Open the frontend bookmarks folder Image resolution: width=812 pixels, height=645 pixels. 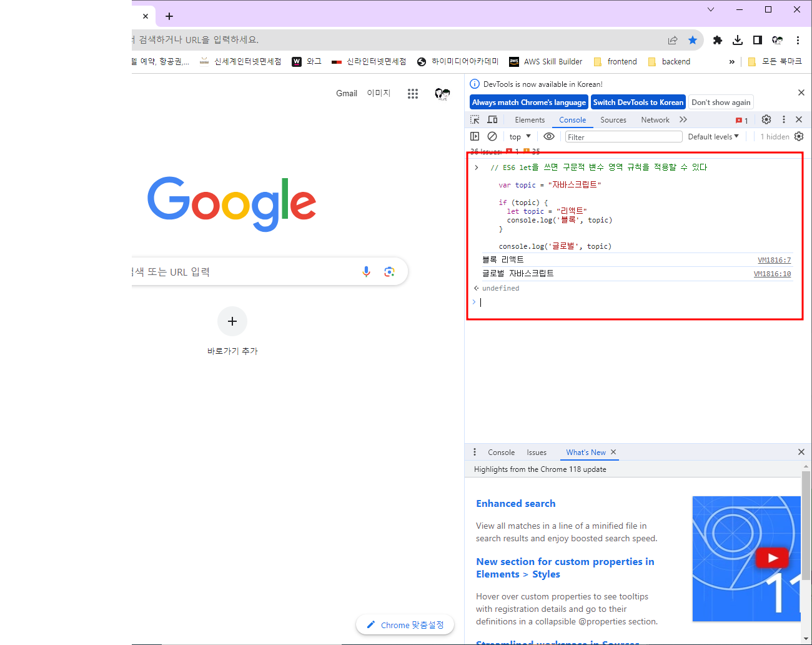point(615,61)
